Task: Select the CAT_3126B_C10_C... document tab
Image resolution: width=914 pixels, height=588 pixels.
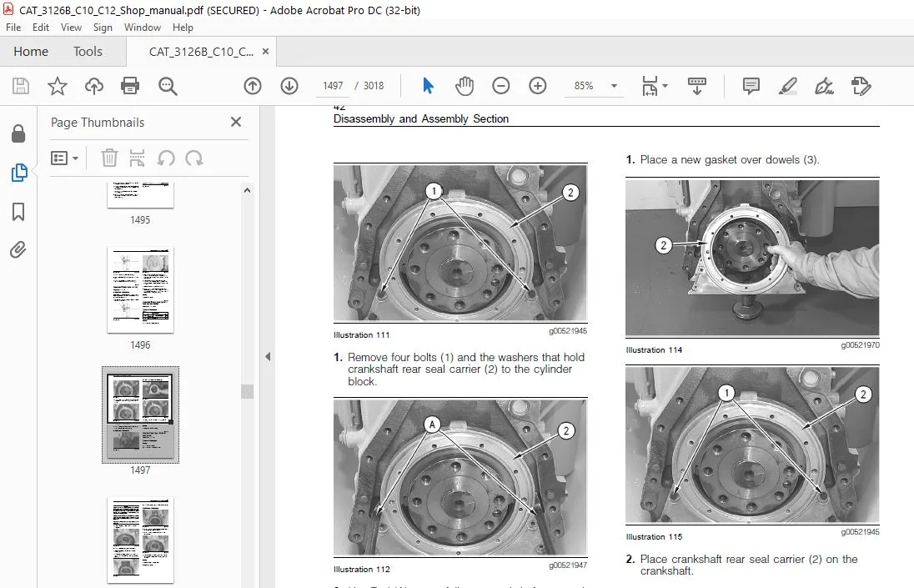Action: (201, 51)
